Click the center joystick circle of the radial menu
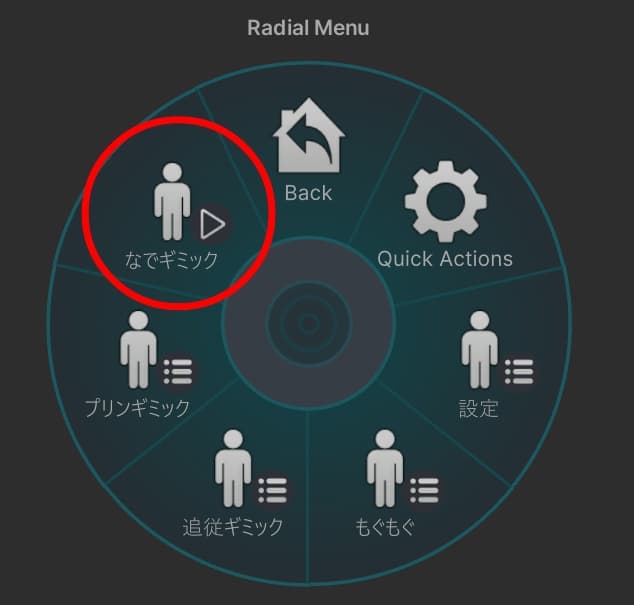634x605 pixels. point(309,324)
